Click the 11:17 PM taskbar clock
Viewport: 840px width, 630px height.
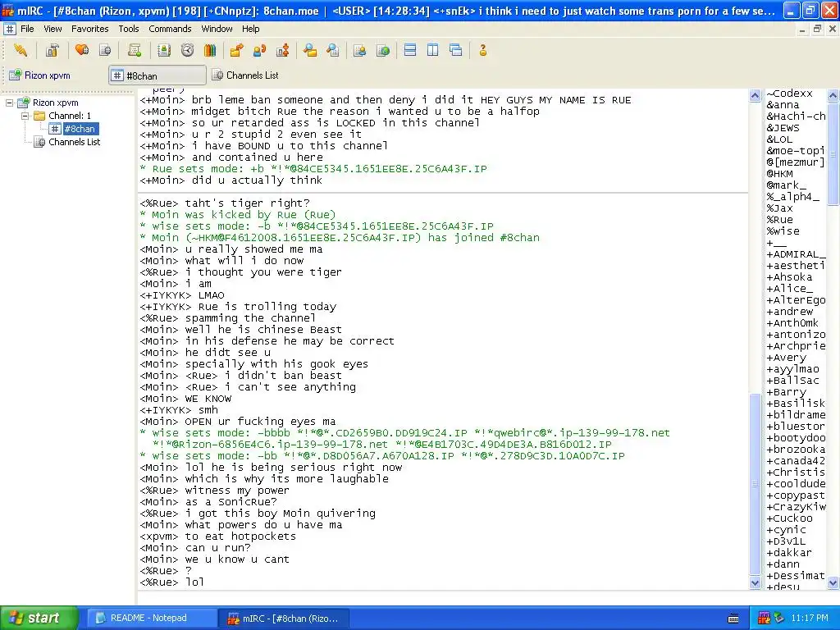point(810,618)
